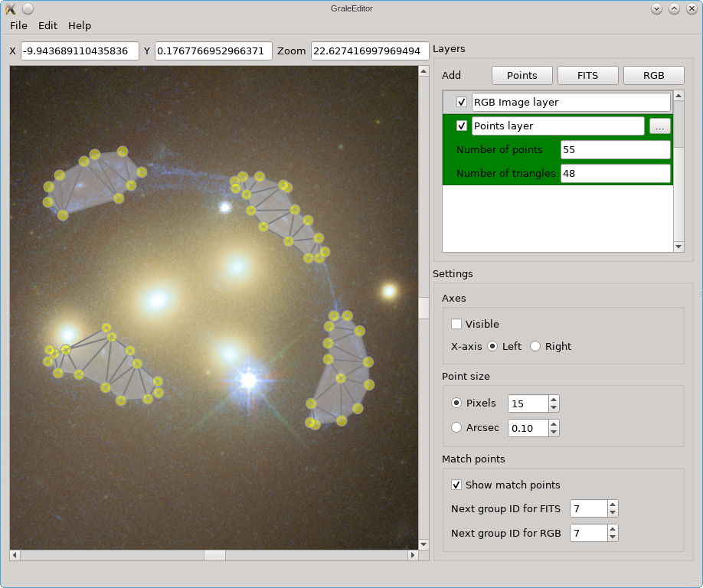
Task: Click the Pixels size value field
Action: [528, 403]
